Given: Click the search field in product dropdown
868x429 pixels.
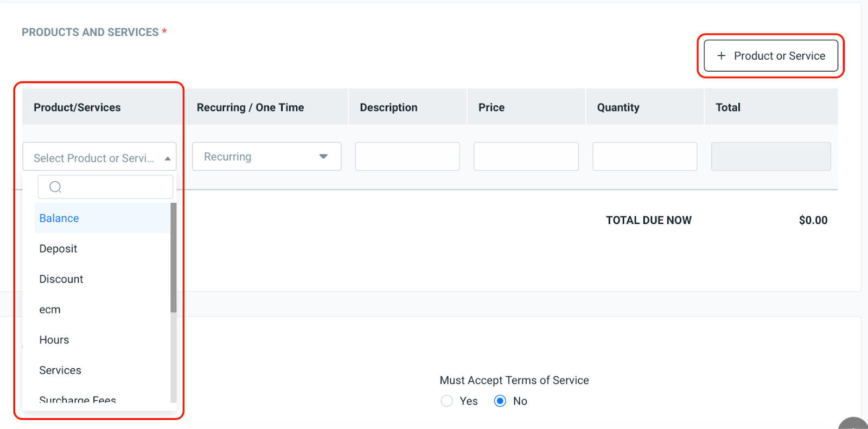Looking at the screenshot, I should coord(105,187).
